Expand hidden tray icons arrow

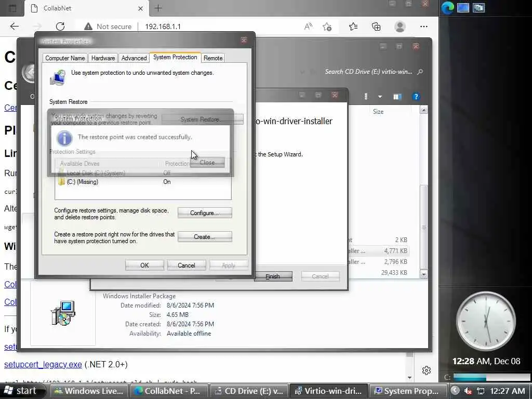click(x=455, y=391)
